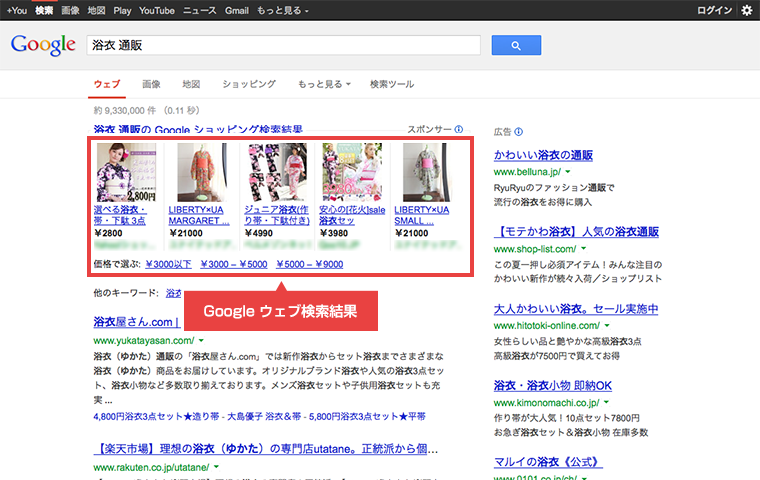Click the blue search magnifier button

(x=516, y=45)
